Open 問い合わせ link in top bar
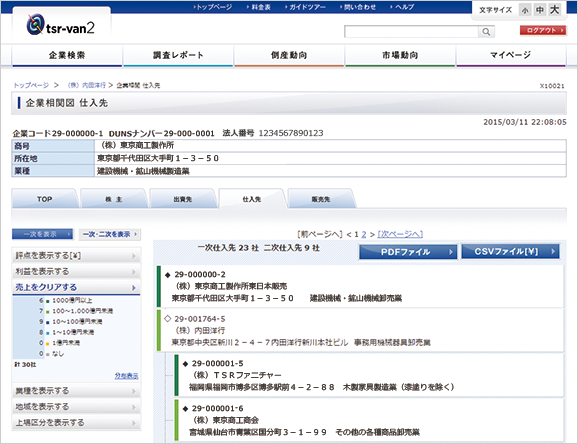578x444 pixels. point(358,7)
